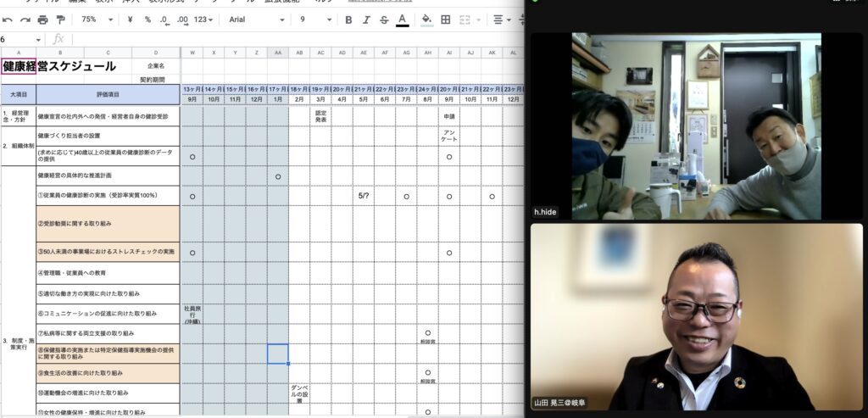This screenshot has height=418, width=868.
Task: Select column header AA
Action: [278, 53]
